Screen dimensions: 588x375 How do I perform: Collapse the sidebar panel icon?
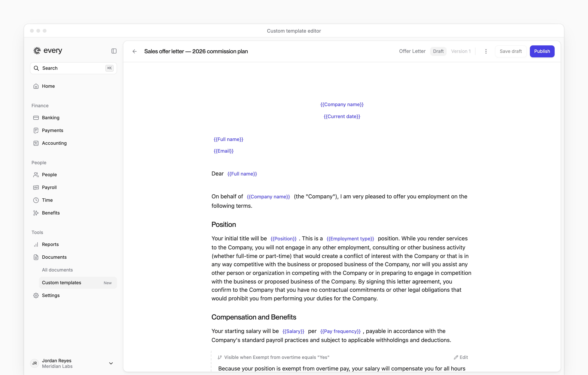click(x=114, y=51)
